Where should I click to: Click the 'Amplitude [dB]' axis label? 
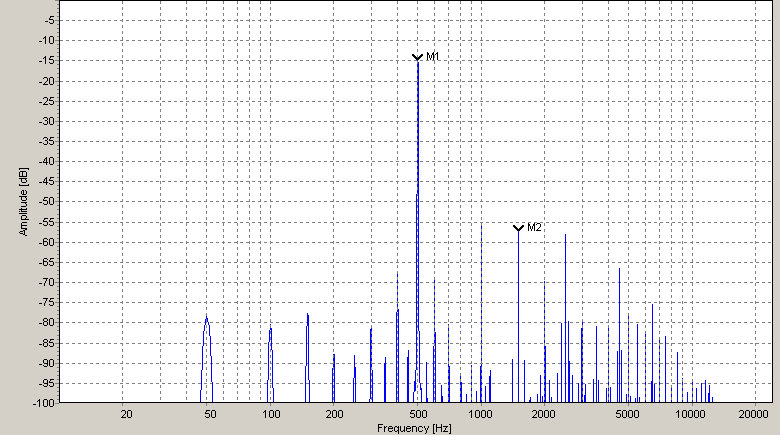click(23, 202)
